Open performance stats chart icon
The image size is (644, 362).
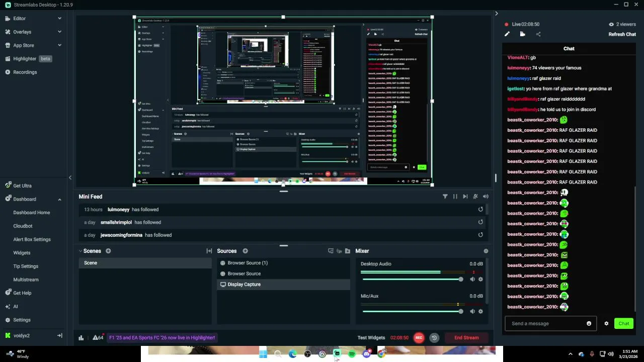(x=81, y=338)
